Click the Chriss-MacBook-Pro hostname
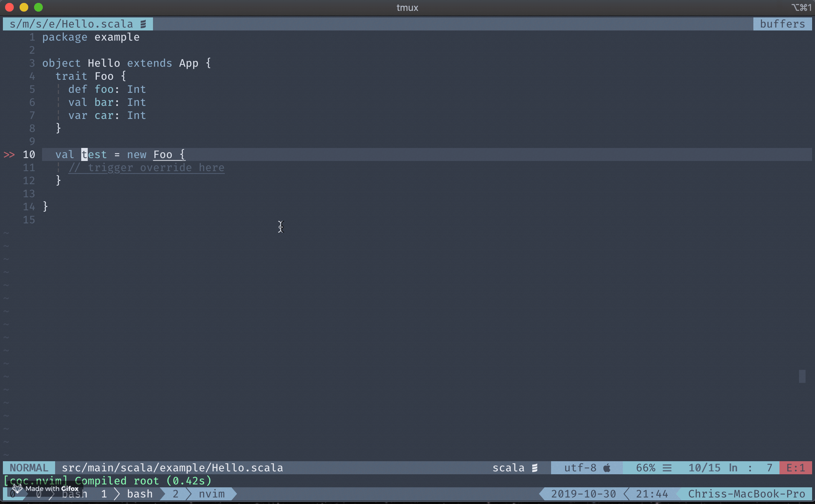This screenshot has width=815, height=504. pos(746,494)
